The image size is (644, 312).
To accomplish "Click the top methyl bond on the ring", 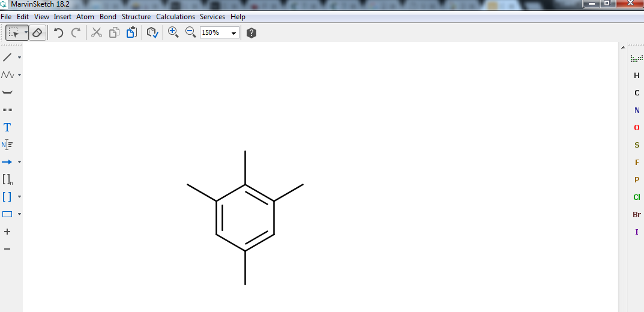I will 245,168.
